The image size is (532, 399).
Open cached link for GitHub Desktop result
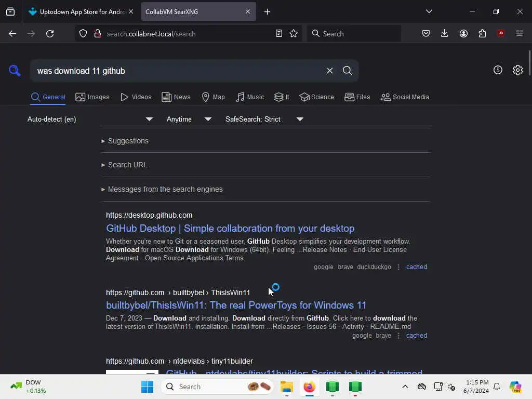[416, 267]
